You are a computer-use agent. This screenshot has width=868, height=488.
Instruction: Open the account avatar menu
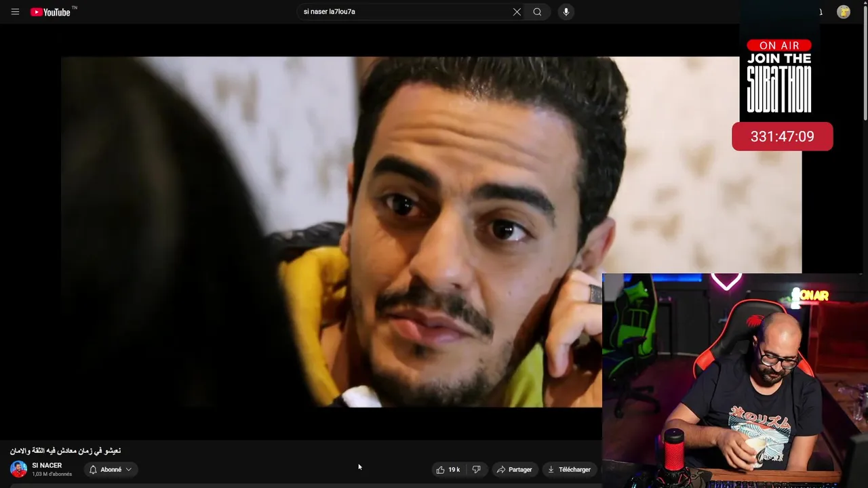point(844,12)
